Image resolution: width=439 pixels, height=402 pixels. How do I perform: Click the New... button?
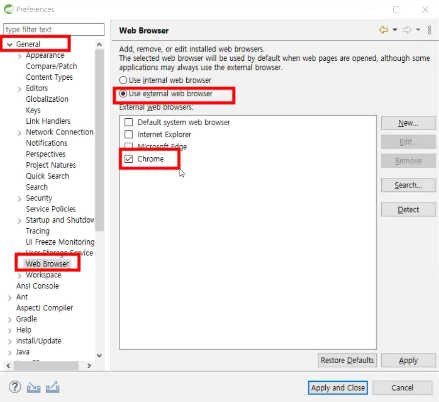(408, 123)
